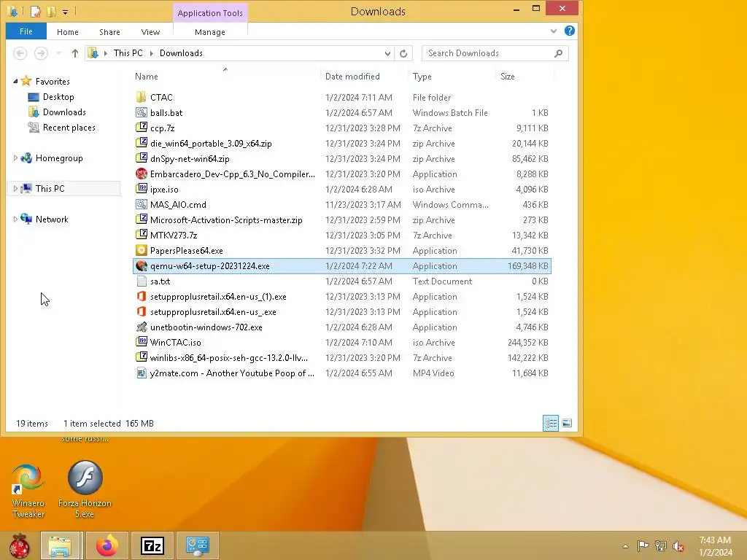Screen dimensions: 747x560
Task: Click the y2mate MP4 video icon
Action: pos(141,373)
